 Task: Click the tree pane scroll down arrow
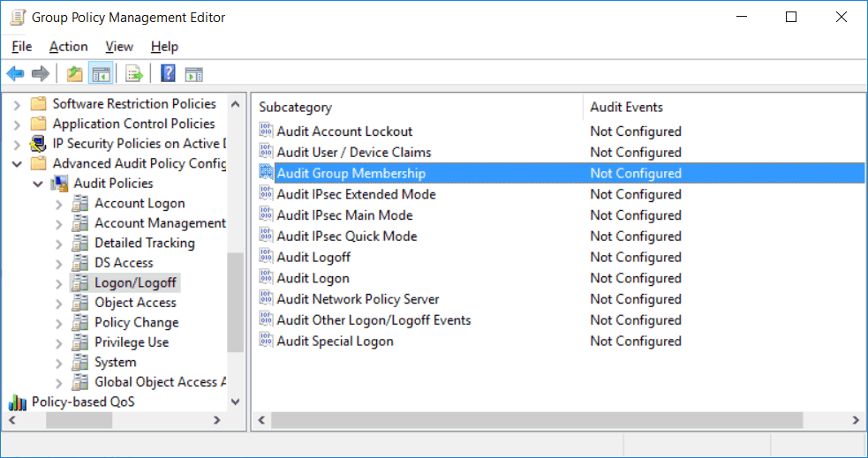click(235, 402)
